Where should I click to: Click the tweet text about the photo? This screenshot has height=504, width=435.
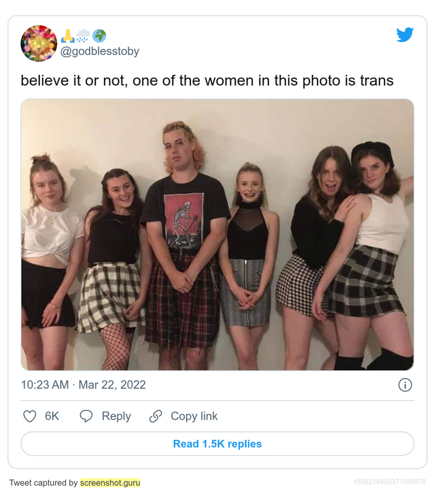coord(207,80)
